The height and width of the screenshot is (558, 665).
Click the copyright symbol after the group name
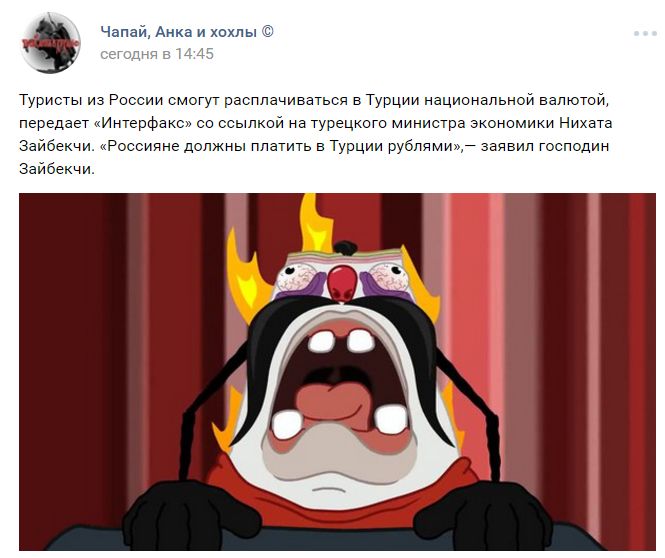(x=268, y=32)
